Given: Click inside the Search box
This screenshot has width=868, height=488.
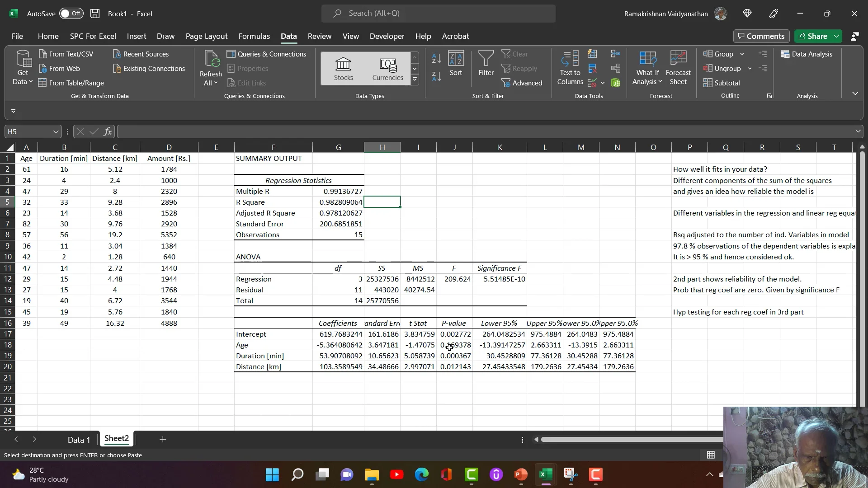Looking at the screenshot, I should tap(439, 13).
